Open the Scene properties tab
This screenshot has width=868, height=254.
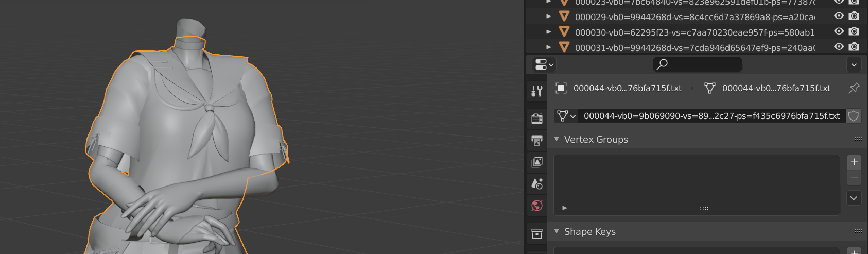(536, 183)
